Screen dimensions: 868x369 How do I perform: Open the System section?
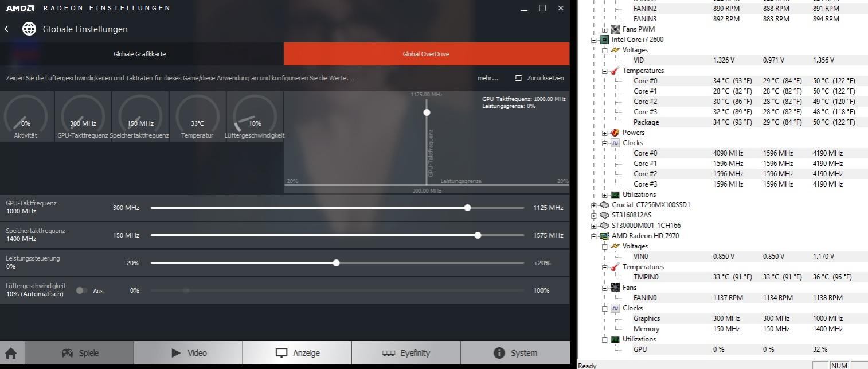(515, 353)
